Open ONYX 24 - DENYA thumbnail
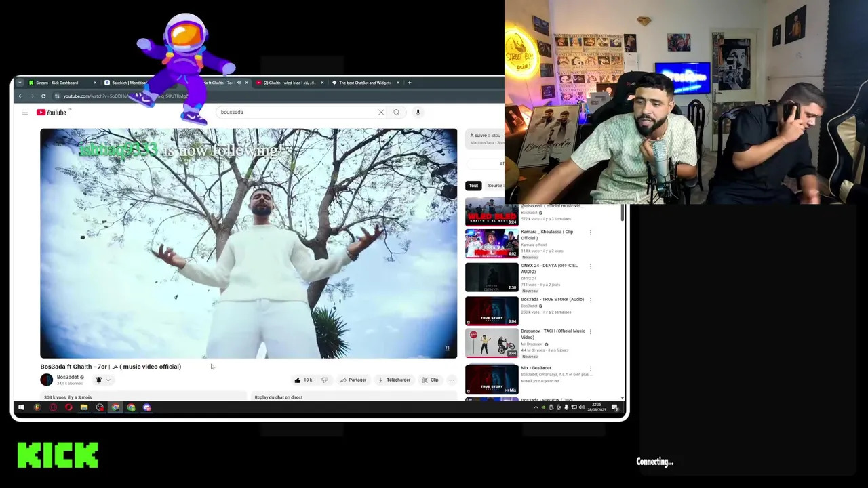Viewport: 868px width, 488px height. pyautogui.click(x=492, y=277)
